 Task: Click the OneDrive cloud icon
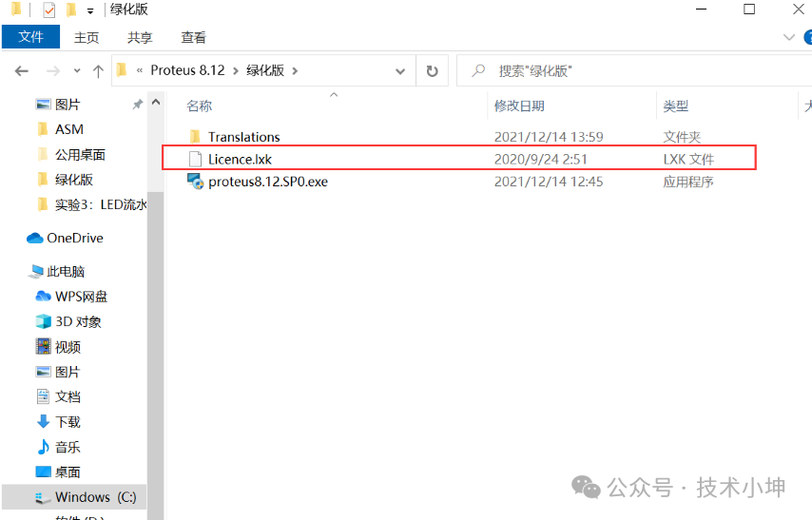click(34, 239)
